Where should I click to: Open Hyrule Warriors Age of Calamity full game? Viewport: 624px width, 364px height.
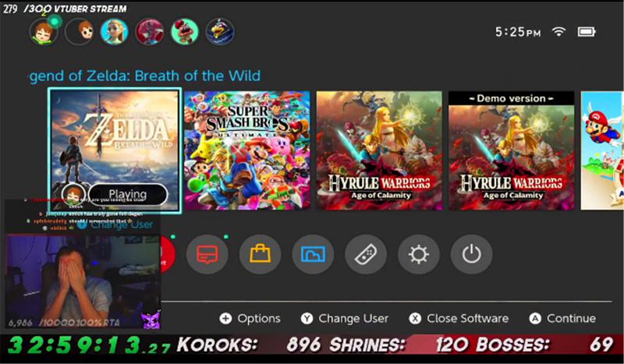379,150
